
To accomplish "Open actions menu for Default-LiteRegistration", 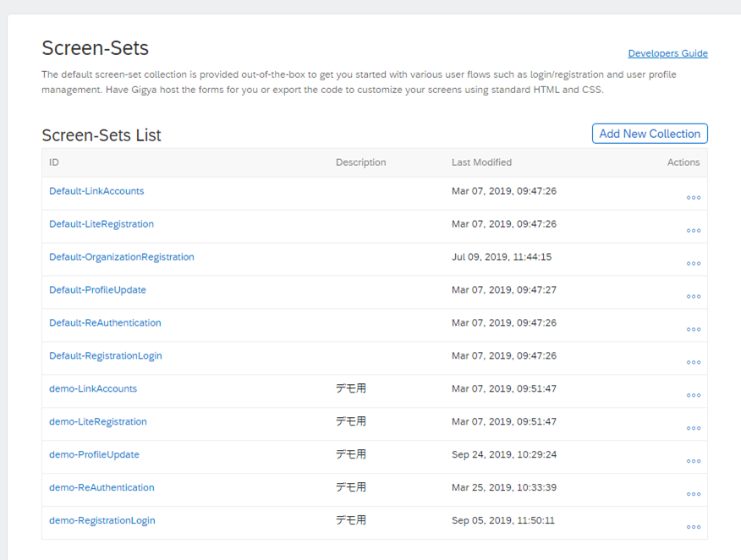I will [694, 231].
